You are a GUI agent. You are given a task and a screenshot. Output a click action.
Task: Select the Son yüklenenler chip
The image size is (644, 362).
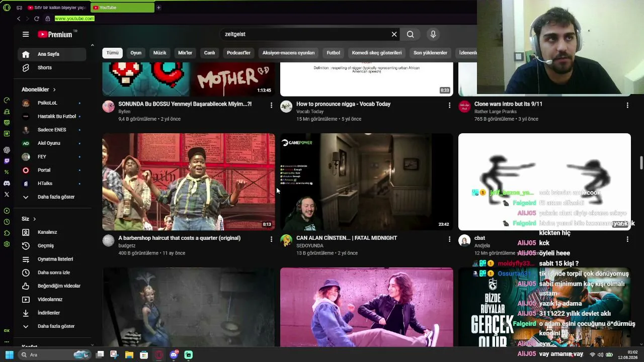click(430, 53)
